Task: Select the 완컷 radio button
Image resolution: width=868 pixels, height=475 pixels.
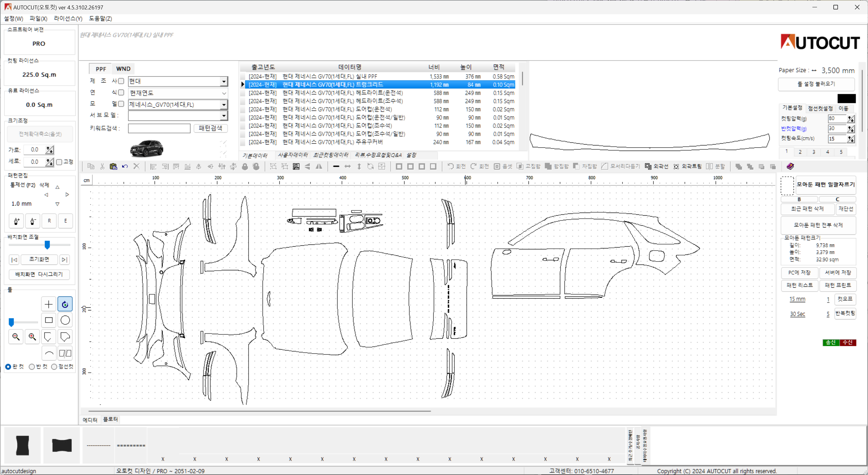Action: (x=8, y=367)
